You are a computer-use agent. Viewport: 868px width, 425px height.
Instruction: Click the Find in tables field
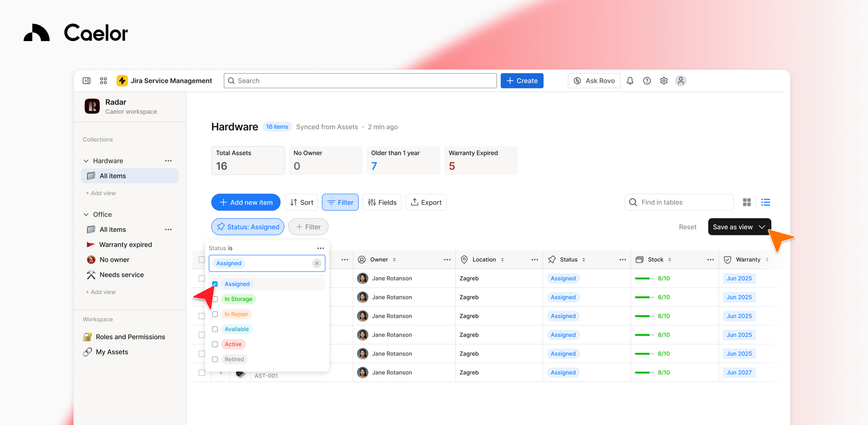point(679,202)
